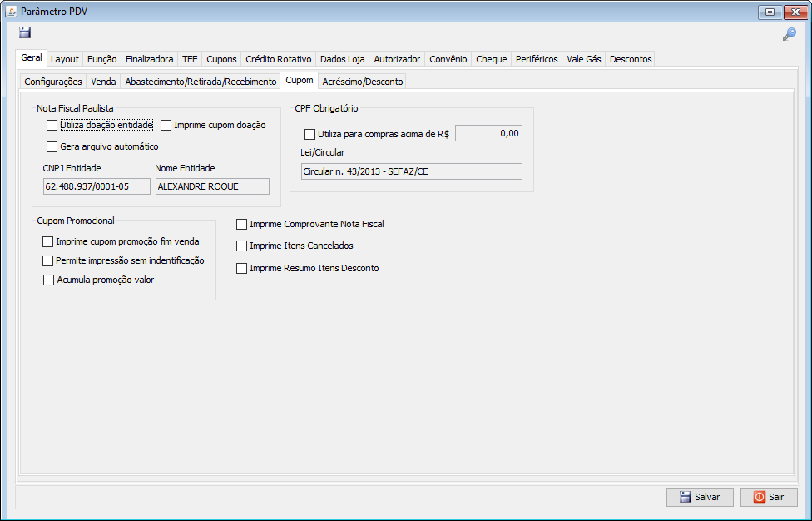Open the Periféricos tab
This screenshot has height=521, width=812.
[537, 59]
